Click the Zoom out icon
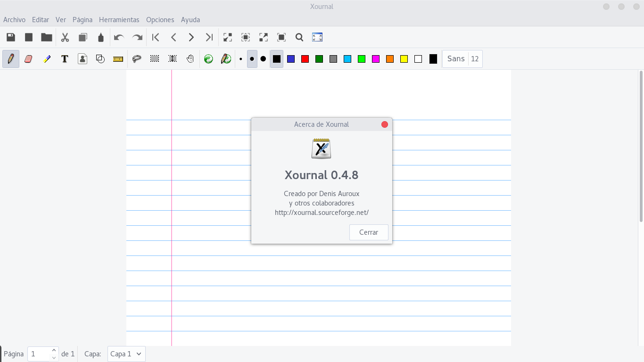The width and height of the screenshot is (644, 362). [228, 37]
